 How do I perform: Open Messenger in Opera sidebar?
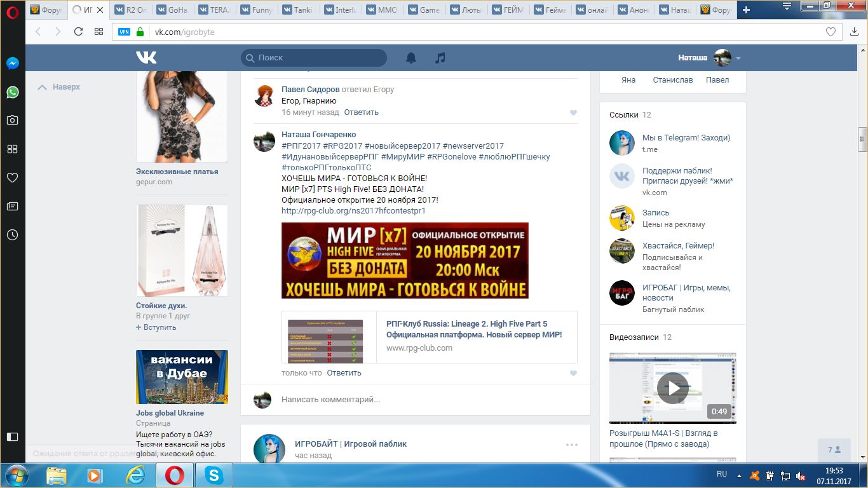[12, 64]
